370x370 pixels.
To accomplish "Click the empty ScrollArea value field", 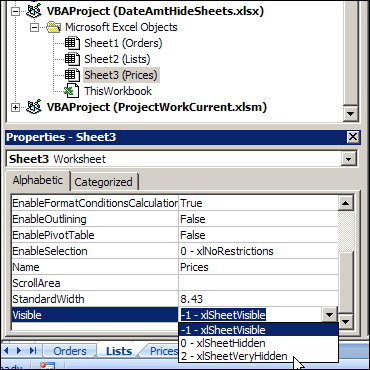I will [x=258, y=283].
